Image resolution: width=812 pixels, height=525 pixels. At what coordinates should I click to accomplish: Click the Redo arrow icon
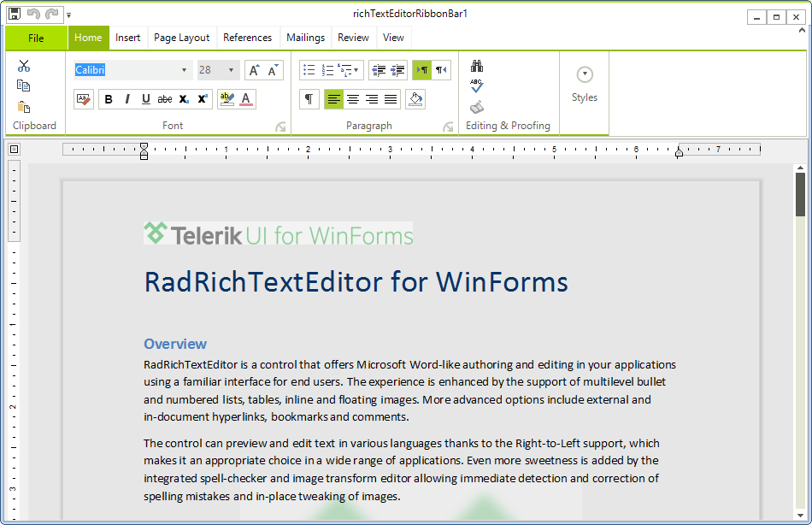click(x=51, y=14)
